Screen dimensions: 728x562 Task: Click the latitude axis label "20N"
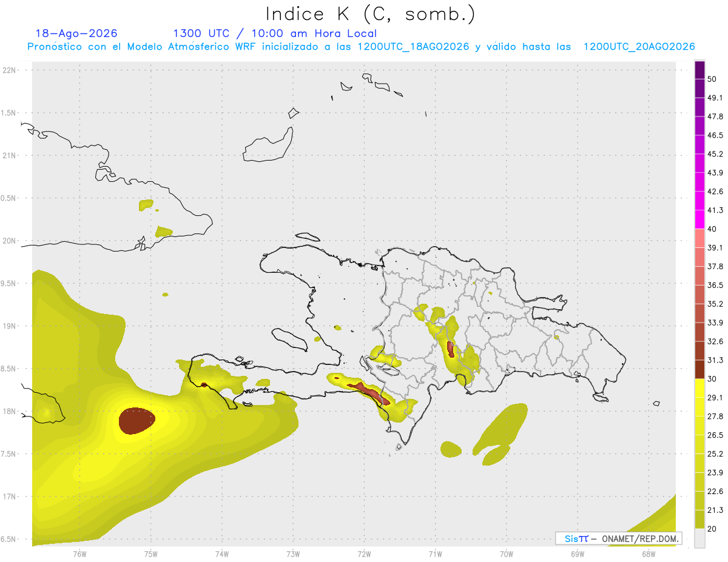10,241
